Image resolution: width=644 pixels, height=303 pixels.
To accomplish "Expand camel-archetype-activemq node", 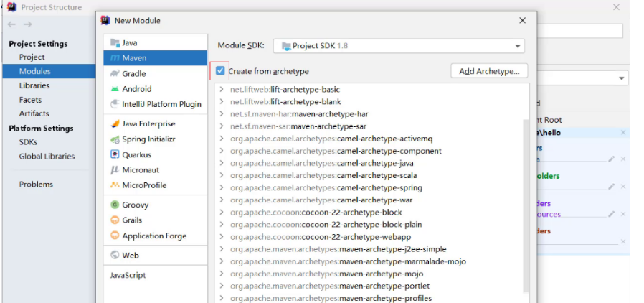I will tap(222, 139).
